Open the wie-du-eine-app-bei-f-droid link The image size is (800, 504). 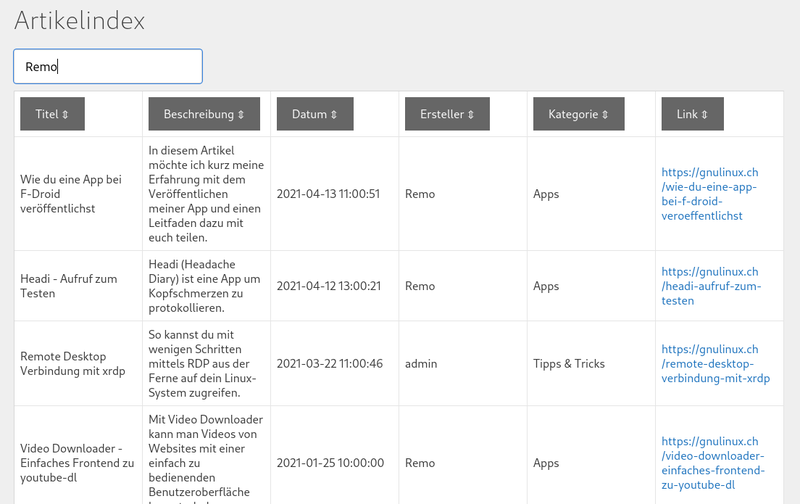pos(710,194)
